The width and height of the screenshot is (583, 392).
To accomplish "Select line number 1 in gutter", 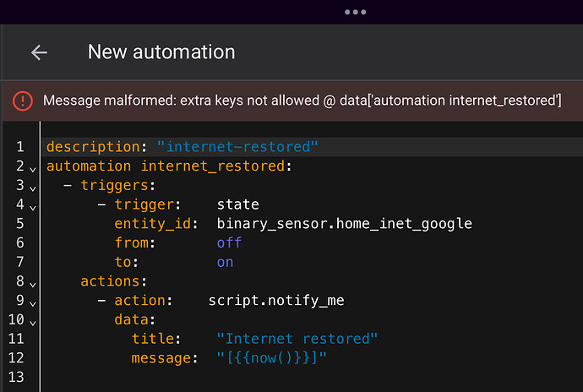I will click(x=20, y=147).
